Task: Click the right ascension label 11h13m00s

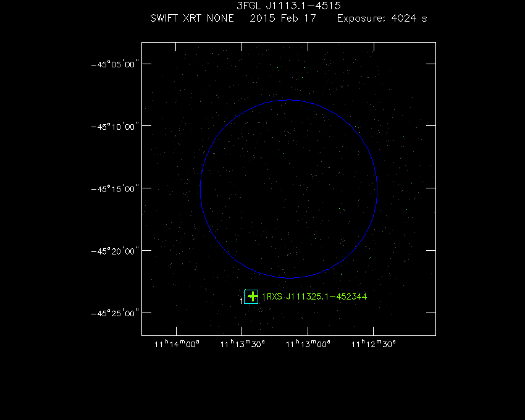Action: click(x=308, y=344)
